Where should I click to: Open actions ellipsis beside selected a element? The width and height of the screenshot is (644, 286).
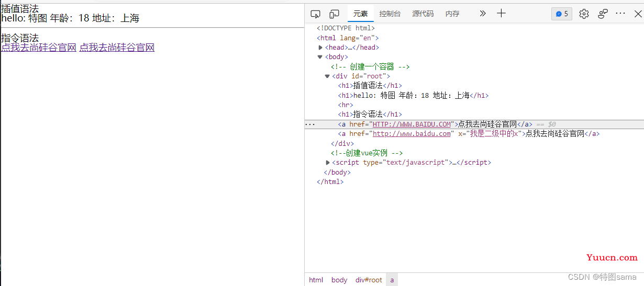pos(310,124)
